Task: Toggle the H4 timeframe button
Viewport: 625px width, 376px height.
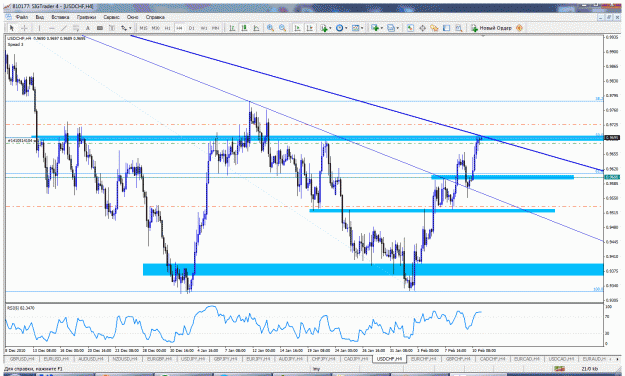Action: pyautogui.click(x=179, y=28)
